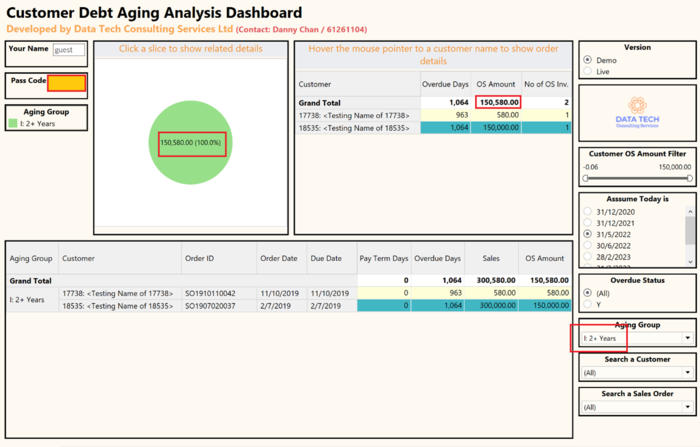The height and width of the screenshot is (447, 700).
Task: Open the Search a Customer dropdown
Action: coord(688,373)
